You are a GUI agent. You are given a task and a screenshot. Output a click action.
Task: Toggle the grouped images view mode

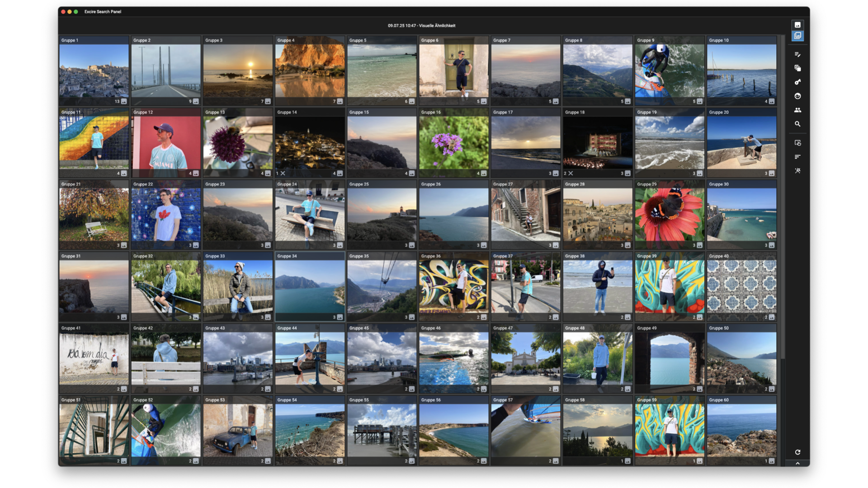(x=797, y=36)
